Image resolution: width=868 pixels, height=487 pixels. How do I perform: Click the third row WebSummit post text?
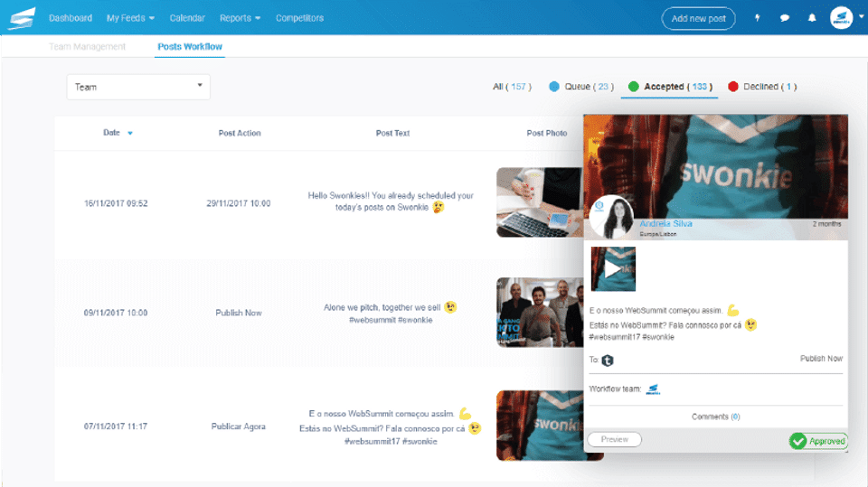[391, 427]
